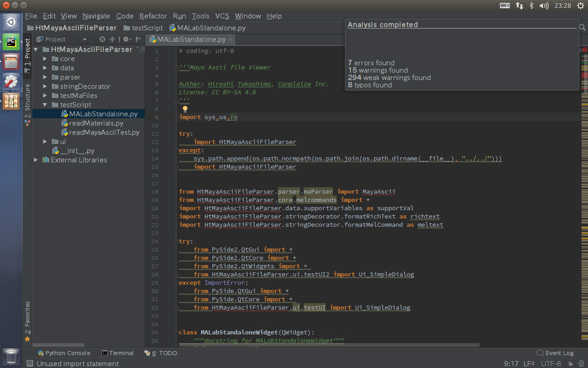Open readMaterials.py in the project tree
This screenshot has width=588, height=368.
point(96,123)
